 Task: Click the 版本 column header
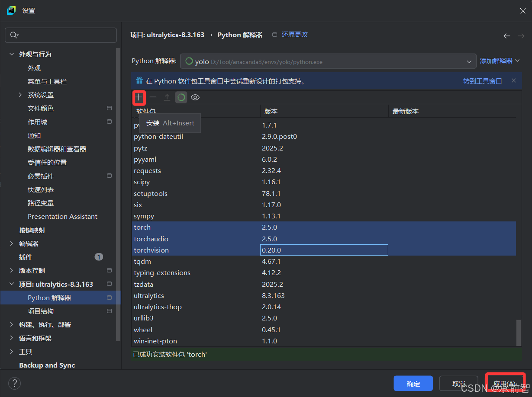(324, 111)
